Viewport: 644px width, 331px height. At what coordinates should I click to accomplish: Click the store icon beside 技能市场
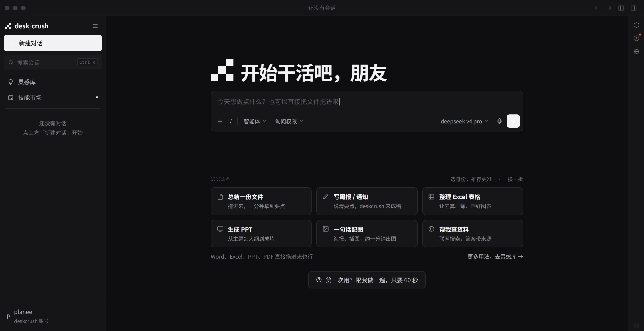point(10,98)
